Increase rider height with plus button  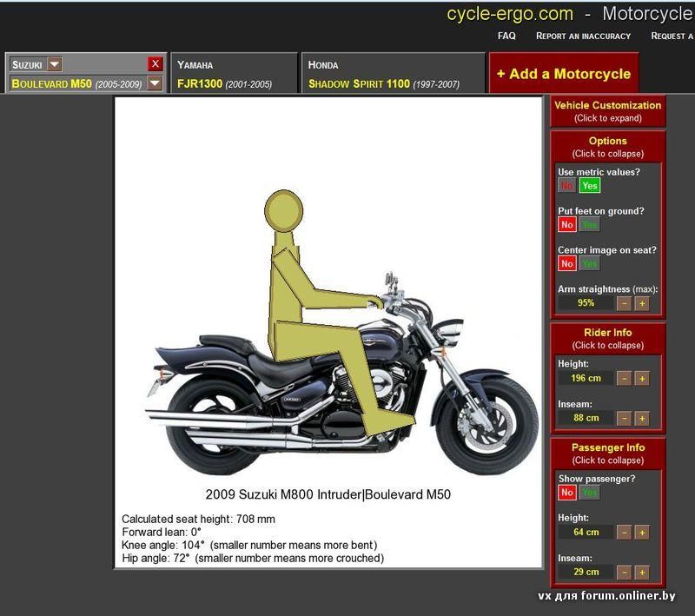[642, 378]
